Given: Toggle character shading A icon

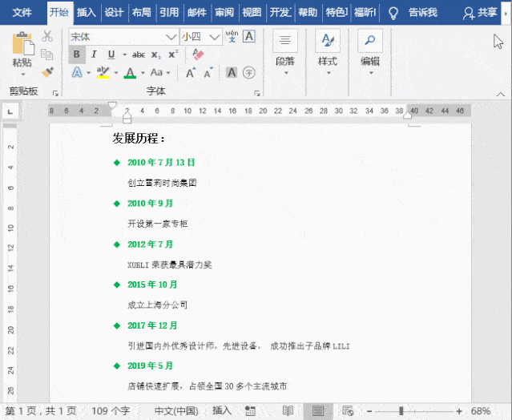Looking at the screenshot, I should tap(232, 72).
